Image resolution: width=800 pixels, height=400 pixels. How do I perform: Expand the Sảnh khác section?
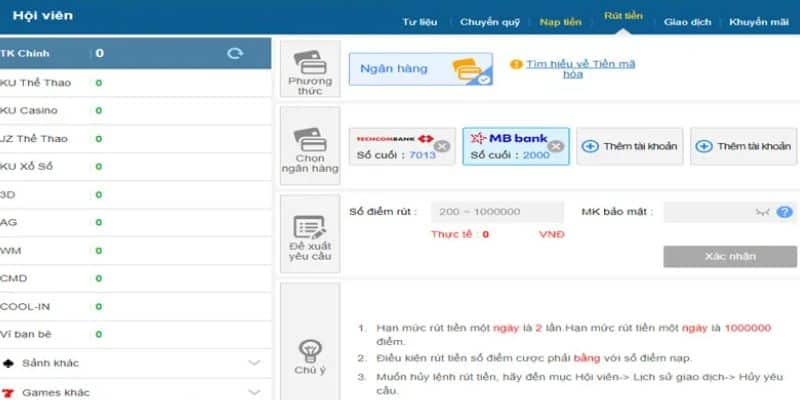(254, 363)
